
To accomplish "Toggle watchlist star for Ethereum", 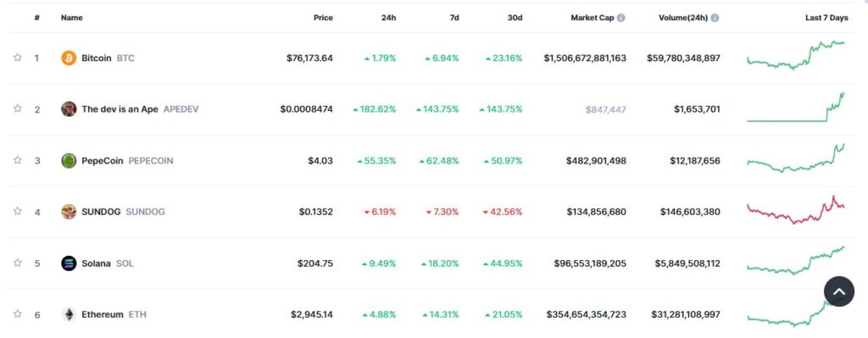I will point(17,314).
